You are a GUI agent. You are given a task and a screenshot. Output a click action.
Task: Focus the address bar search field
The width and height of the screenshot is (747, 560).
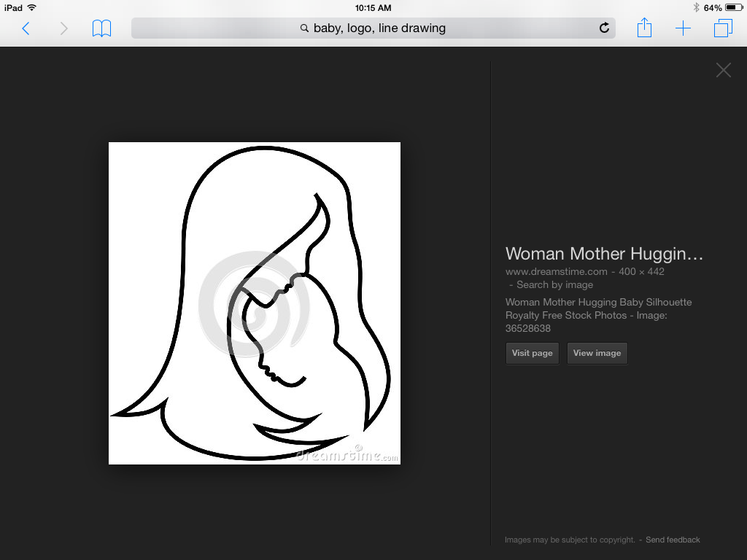pos(372,28)
